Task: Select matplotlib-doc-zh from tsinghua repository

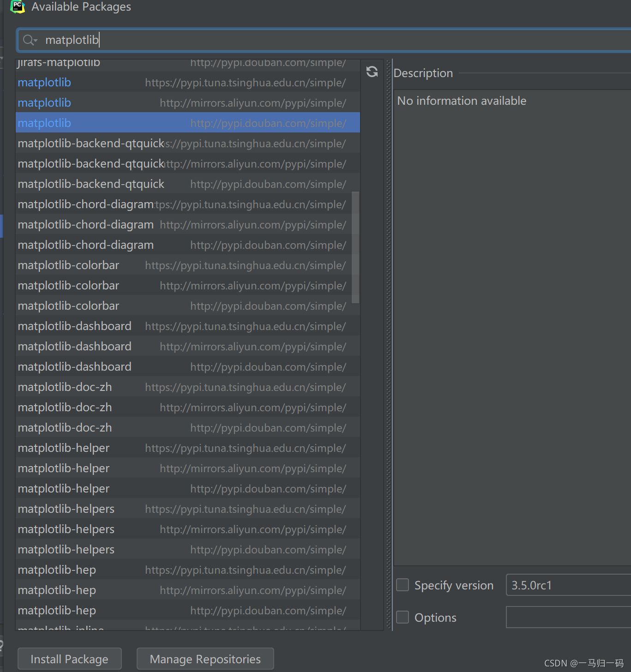Action: tap(188, 387)
